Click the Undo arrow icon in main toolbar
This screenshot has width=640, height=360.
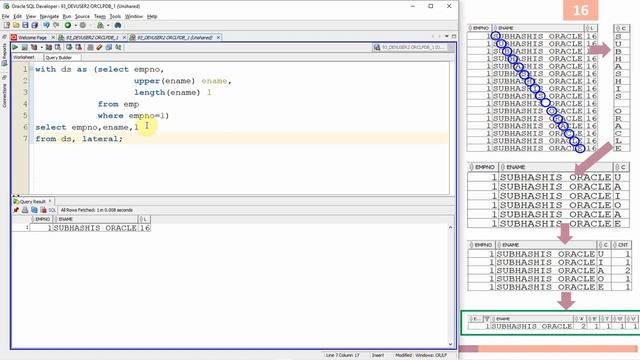pyautogui.click(x=46, y=25)
